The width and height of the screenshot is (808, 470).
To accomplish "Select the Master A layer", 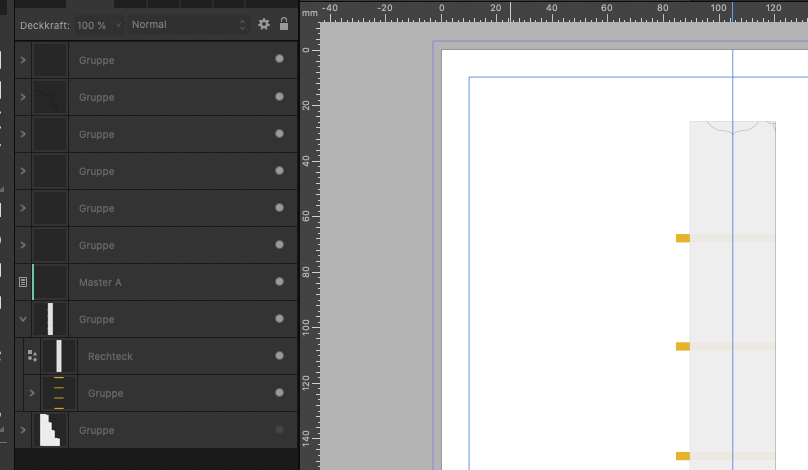I will (157, 282).
